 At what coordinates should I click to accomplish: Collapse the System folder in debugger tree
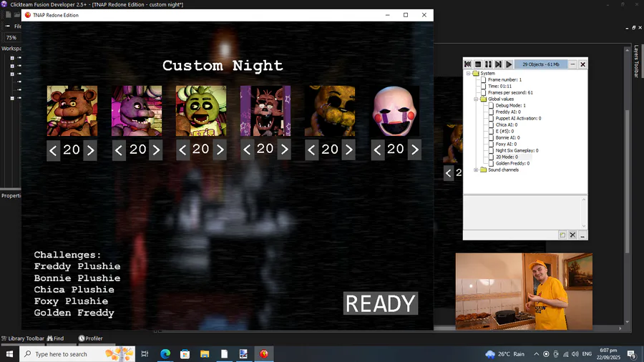click(468, 74)
